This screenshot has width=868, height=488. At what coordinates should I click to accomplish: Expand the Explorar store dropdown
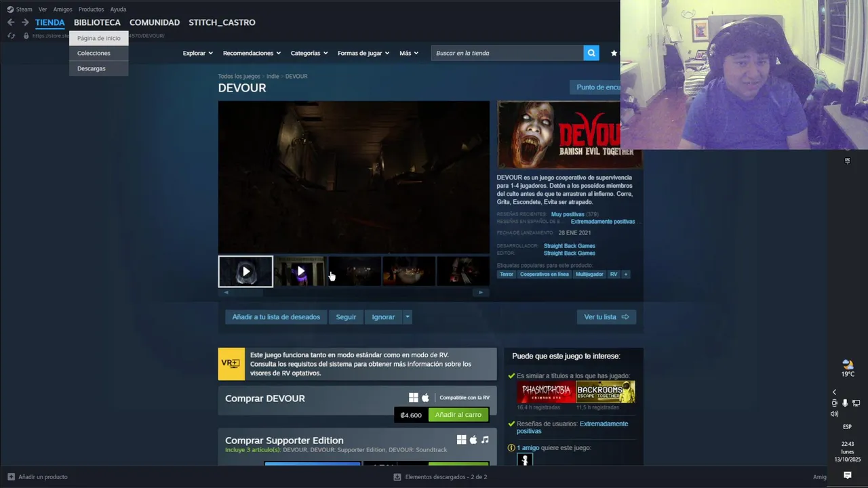[x=197, y=53]
